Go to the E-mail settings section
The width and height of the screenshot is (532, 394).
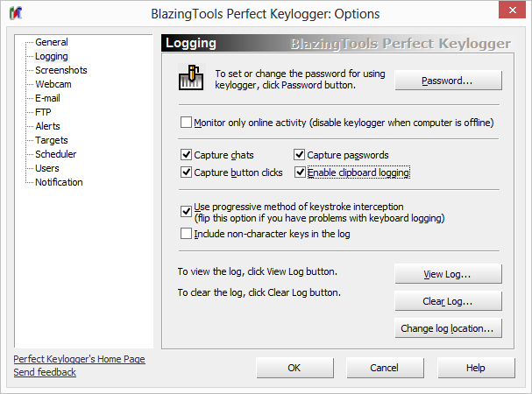pyautogui.click(x=47, y=98)
